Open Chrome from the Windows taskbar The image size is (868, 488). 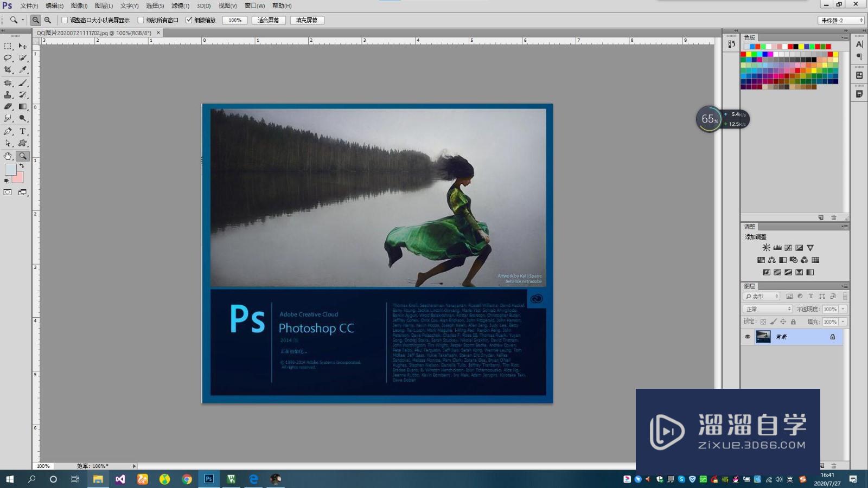187,479
